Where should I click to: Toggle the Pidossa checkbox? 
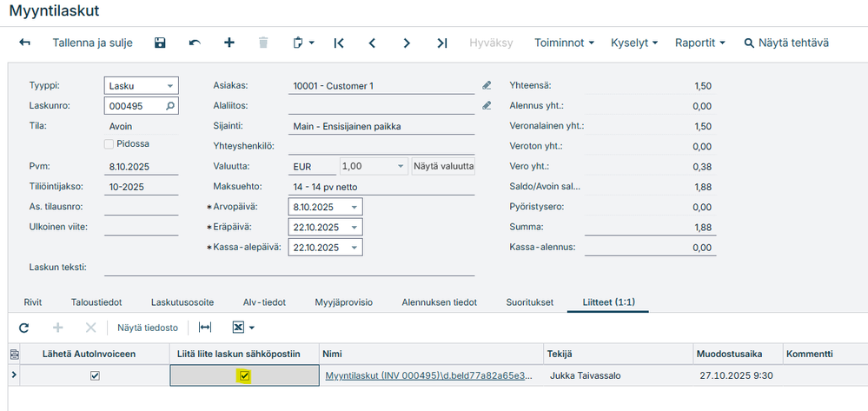[x=109, y=144]
